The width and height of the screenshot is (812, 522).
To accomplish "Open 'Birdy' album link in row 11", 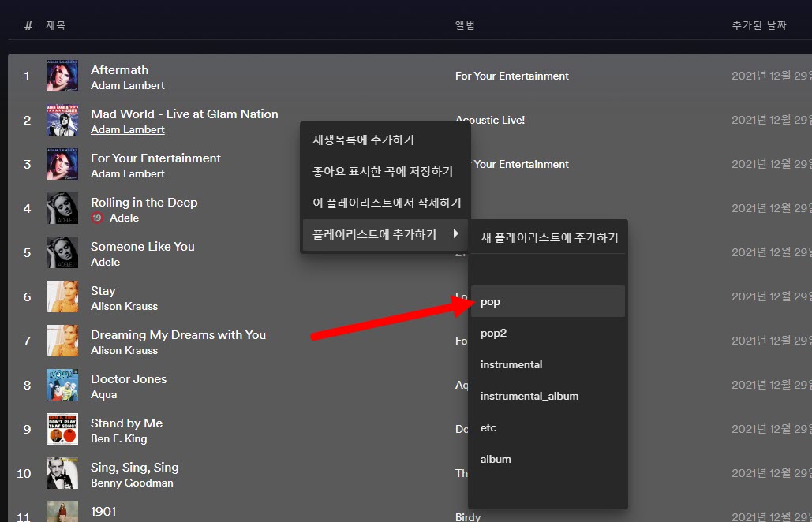I will 468,516.
